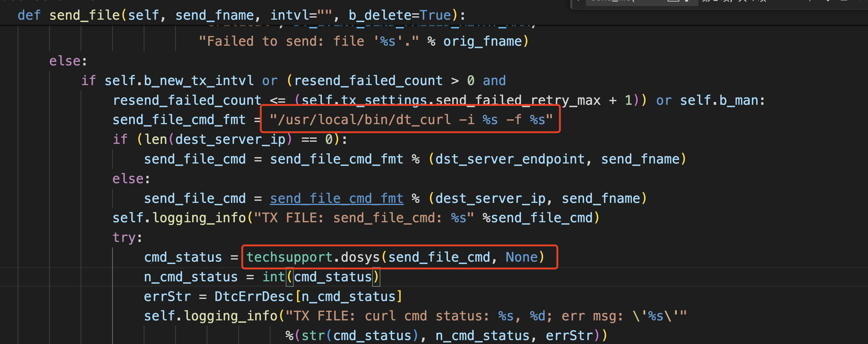The height and width of the screenshot is (344, 868).
Task: Place cursor on 'dosys' method call
Action: [360, 257]
